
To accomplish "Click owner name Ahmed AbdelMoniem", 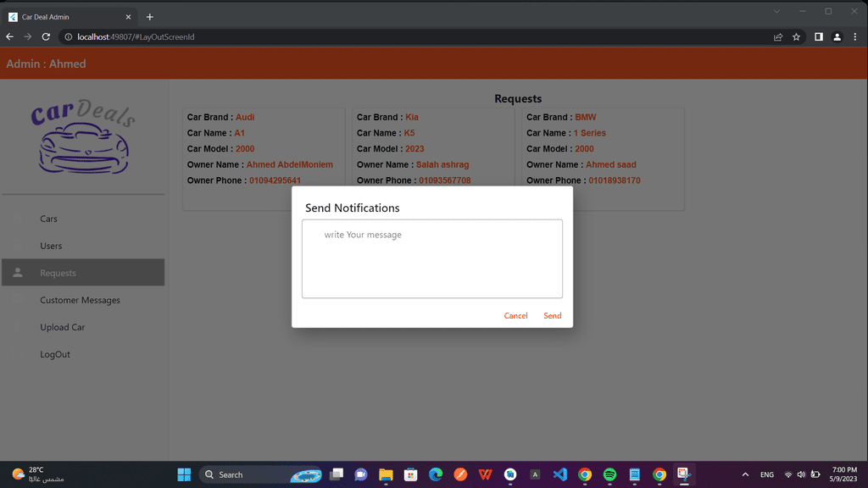I will pyautogui.click(x=290, y=165).
